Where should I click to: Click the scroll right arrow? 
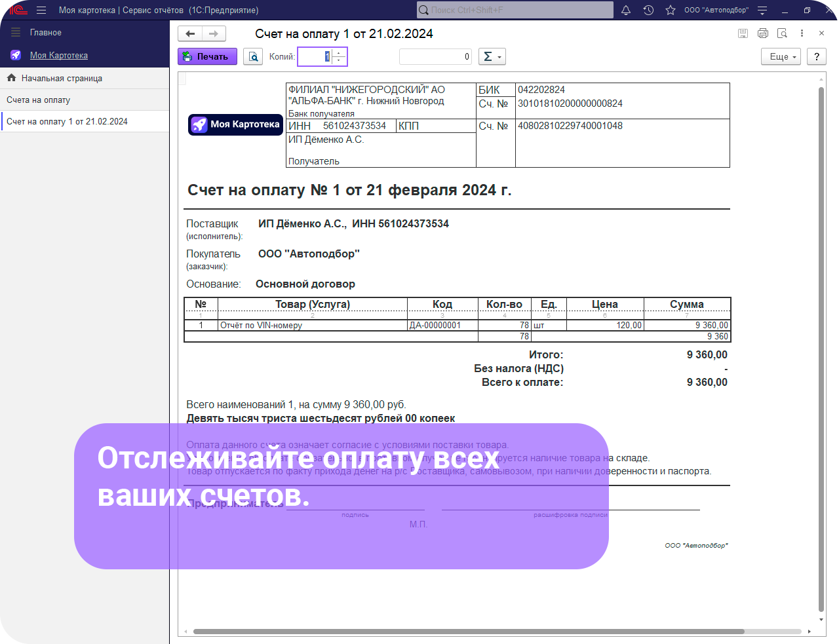click(x=810, y=632)
